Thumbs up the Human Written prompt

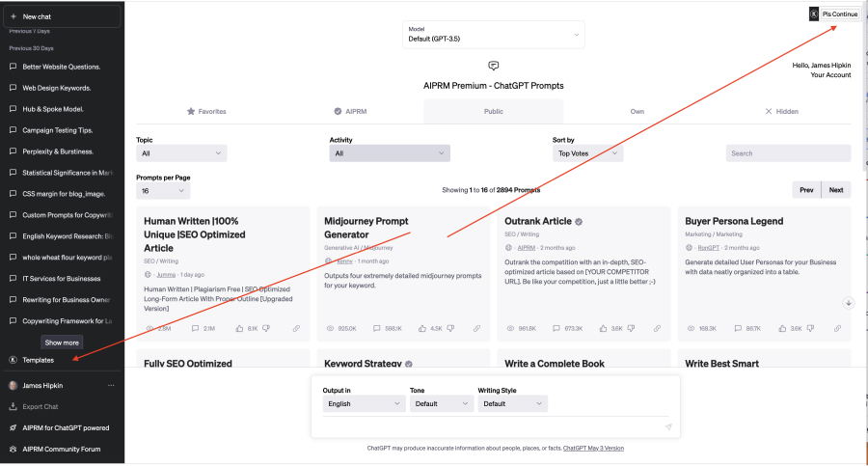pyautogui.click(x=239, y=329)
